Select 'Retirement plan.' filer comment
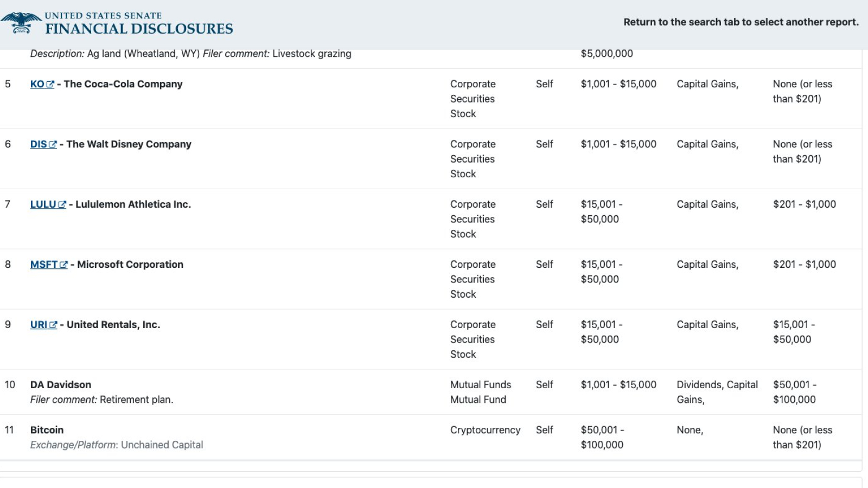 point(136,400)
